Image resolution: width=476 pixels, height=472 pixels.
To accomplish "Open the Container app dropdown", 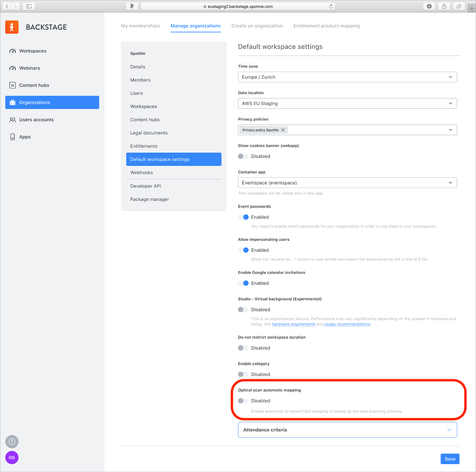I will (347, 183).
